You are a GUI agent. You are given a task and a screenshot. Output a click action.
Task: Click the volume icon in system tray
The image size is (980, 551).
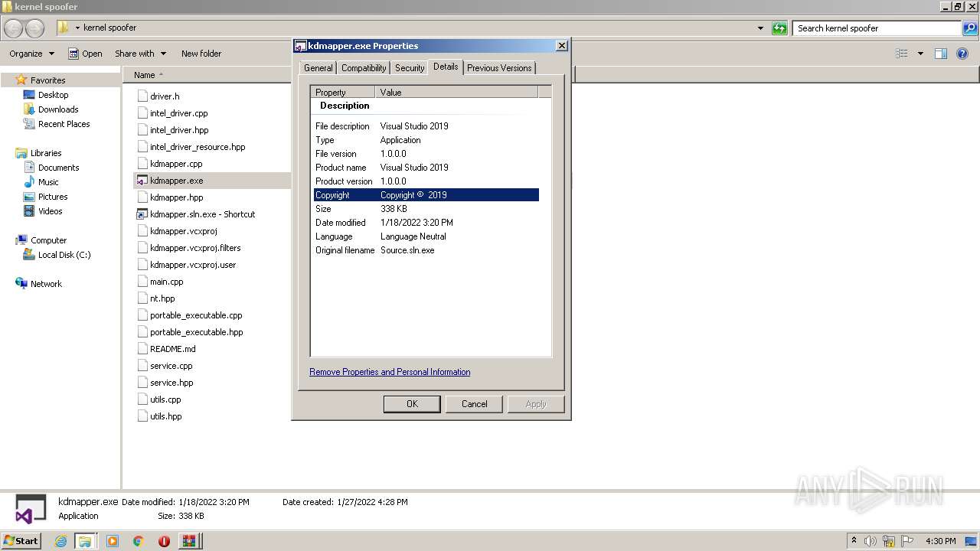click(871, 541)
